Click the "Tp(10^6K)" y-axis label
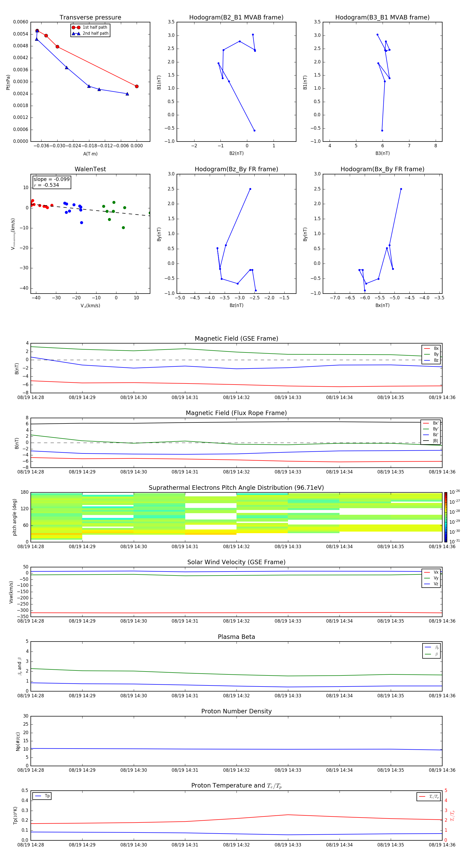Viewport: 473px width, 868px height. 15,815
